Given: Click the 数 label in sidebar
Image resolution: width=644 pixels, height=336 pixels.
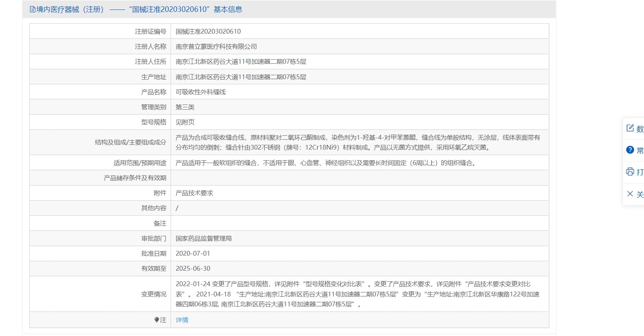Looking at the screenshot, I should (x=640, y=129).
